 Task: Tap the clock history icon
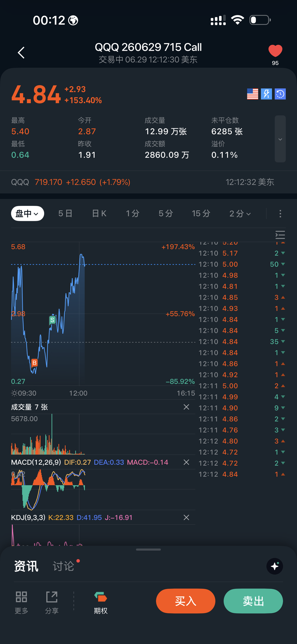(280, 94)
